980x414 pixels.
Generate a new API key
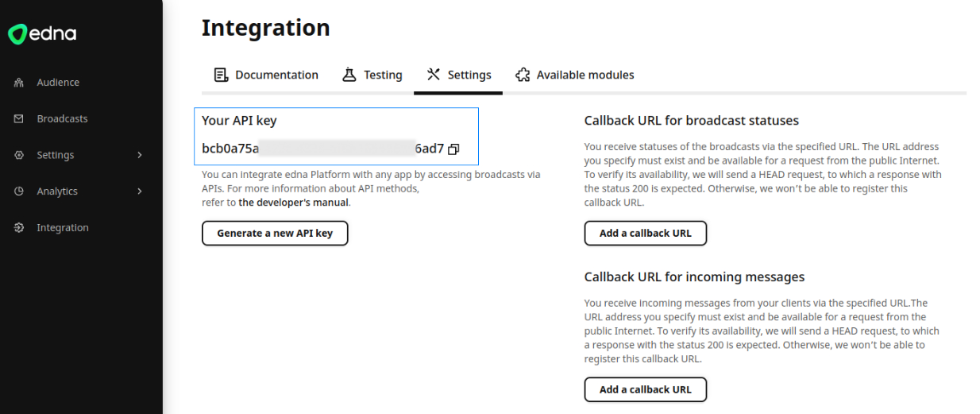click(x=275, y=234)
